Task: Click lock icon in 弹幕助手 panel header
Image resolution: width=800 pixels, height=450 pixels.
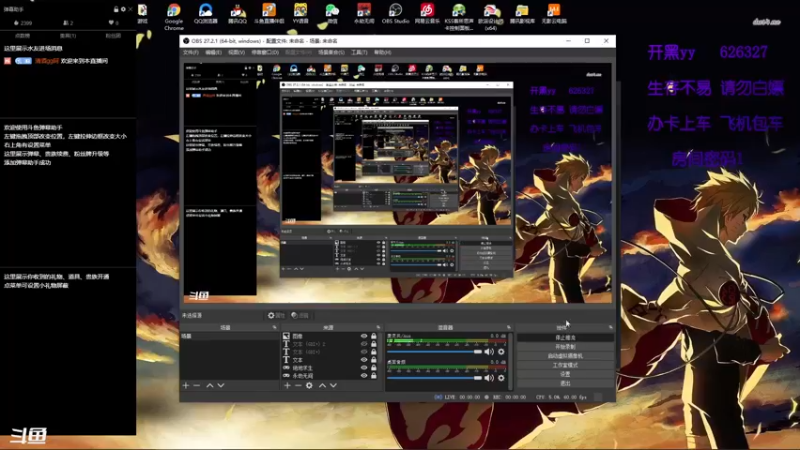Action: pyautogui.click(x=116, y=9)
